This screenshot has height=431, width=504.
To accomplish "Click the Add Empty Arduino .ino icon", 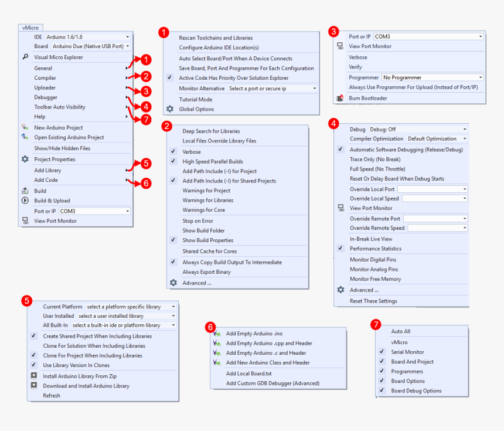I will 217,334.
